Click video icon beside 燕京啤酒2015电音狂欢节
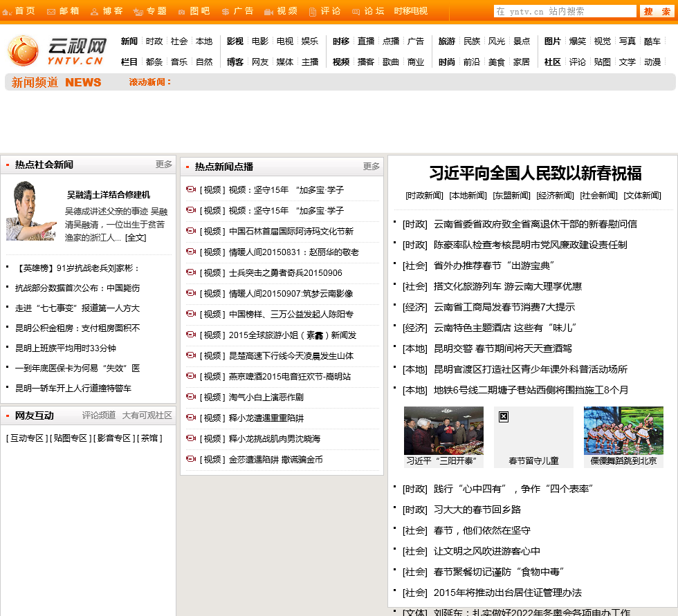Image resolution: width=678 pixels, height=616 pixels. coord(191,376)
